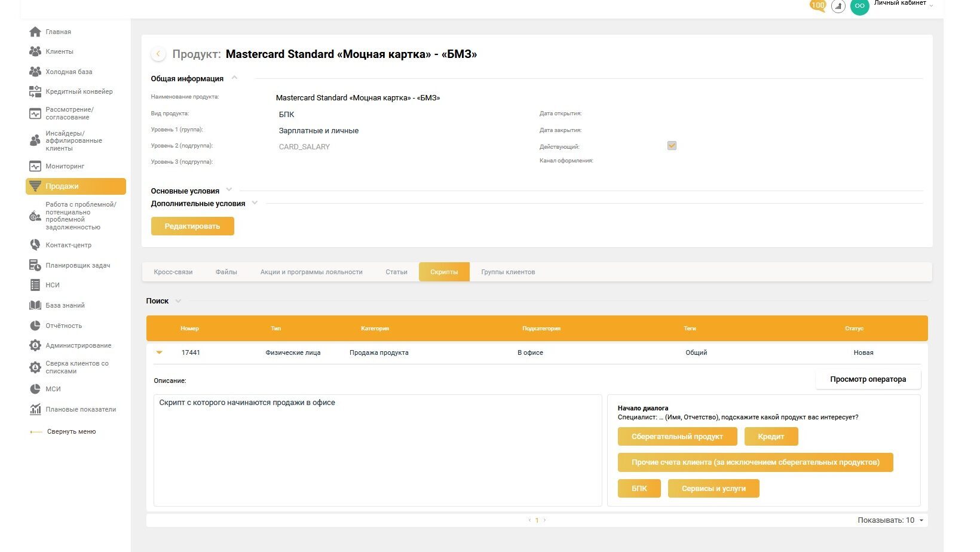Click the Редактировать button
The image size is (980, 552).
192,226
